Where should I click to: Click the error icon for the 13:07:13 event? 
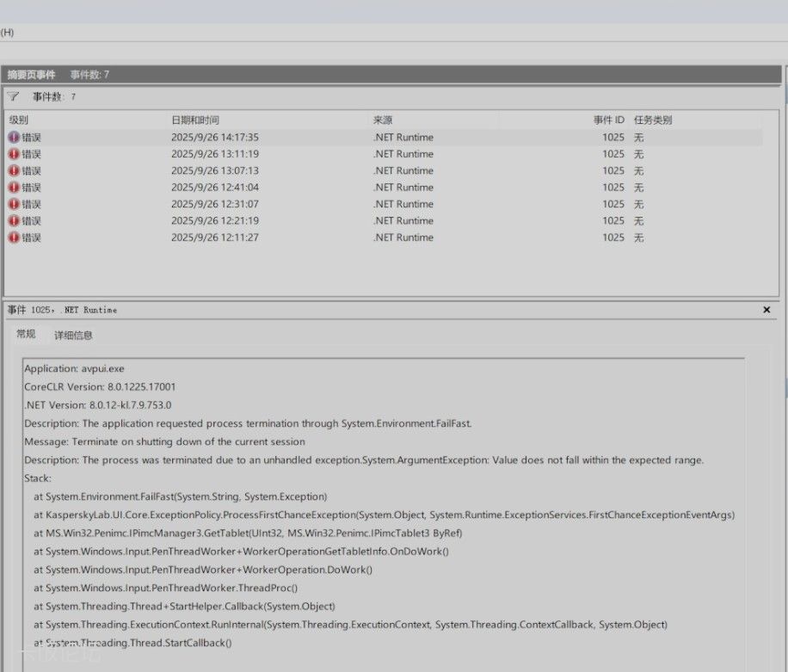point(14,171)
